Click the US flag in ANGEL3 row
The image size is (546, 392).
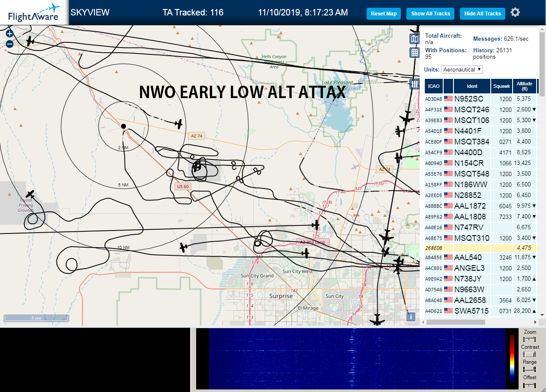pyautogui.click(x=448, y=268)
